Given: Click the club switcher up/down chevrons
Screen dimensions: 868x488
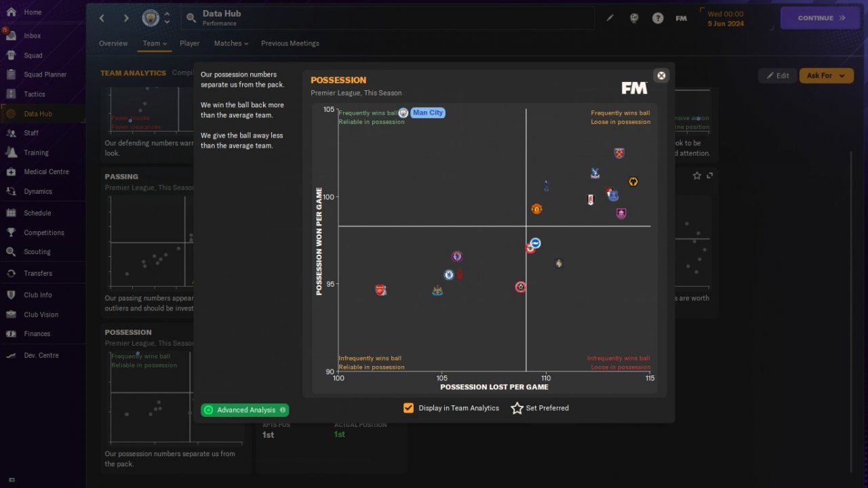Looking at the screenshot, I should [167, 18].
